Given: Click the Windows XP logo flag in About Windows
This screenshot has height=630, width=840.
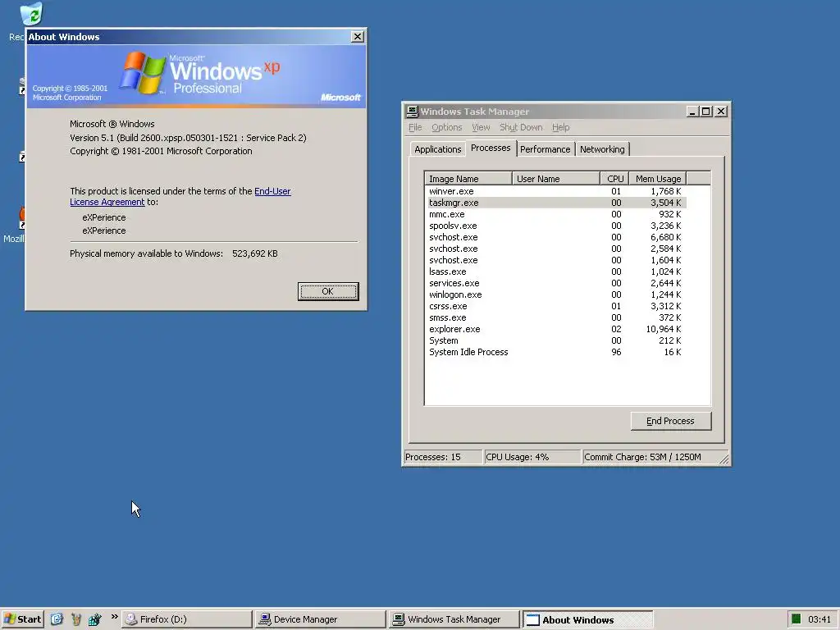Looking at the screenshot, I should tap(143, 73).
